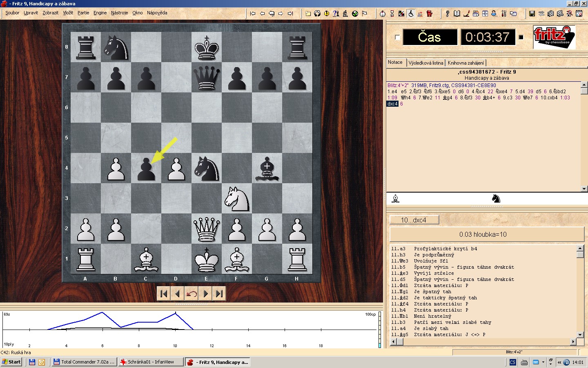Click the user profile person icon

pos(494,13)
